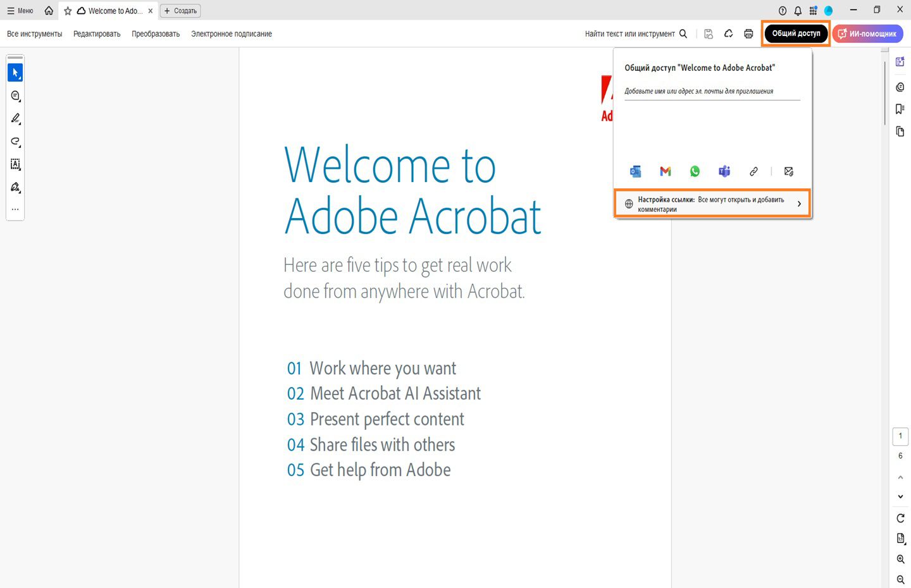Expand Настройка ссылки settings row

coord(712,204)
